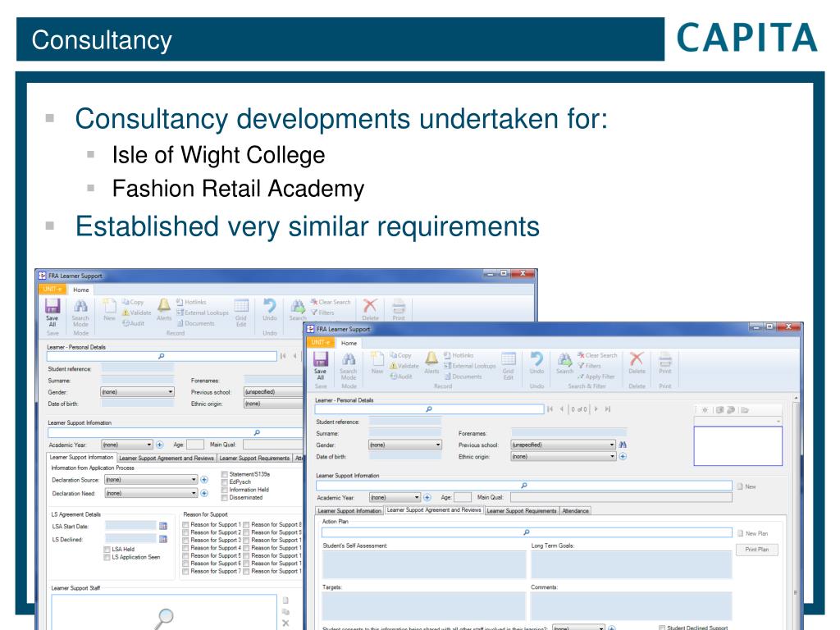Click Apply Filter in the front window

[596, 377]
